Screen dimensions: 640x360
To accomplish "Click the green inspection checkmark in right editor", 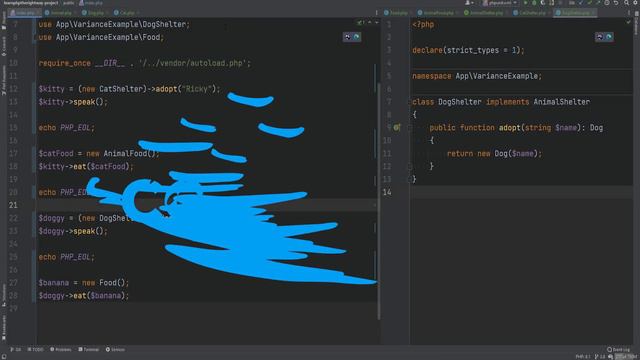I will pos(629,22).
